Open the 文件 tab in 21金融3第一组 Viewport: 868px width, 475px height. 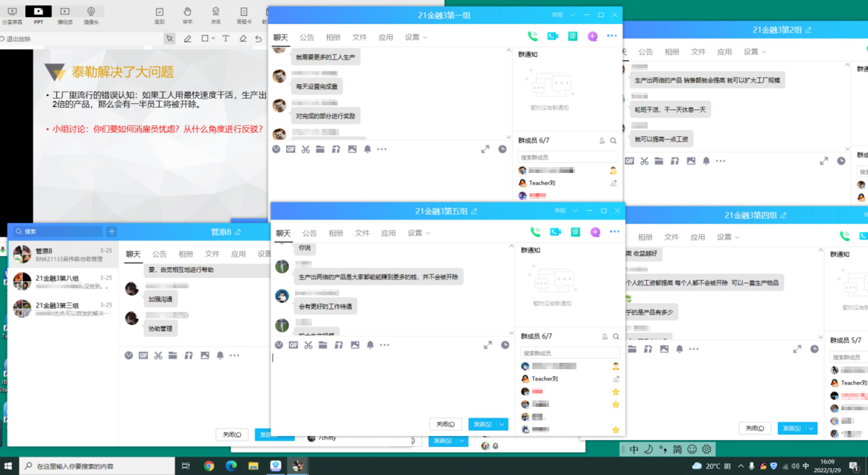pyautogui.click(x=359, y=37)
